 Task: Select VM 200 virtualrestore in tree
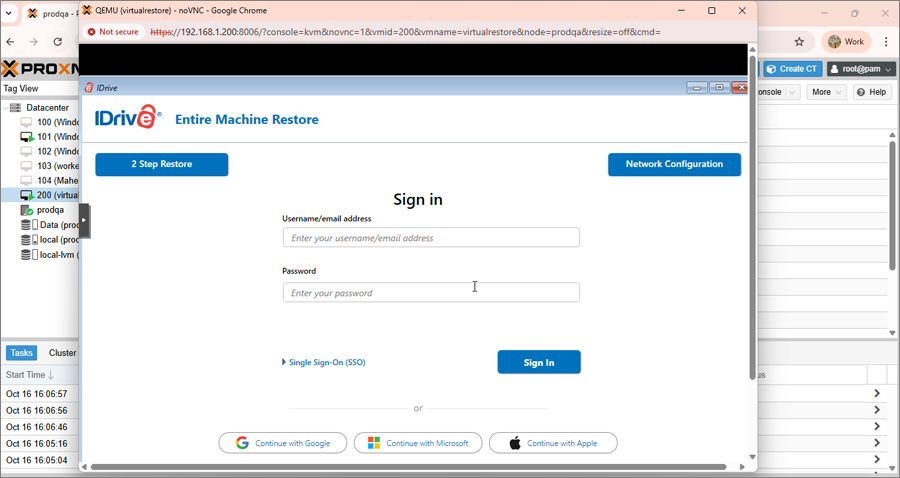pyautogui.click(x=51, y=195)
